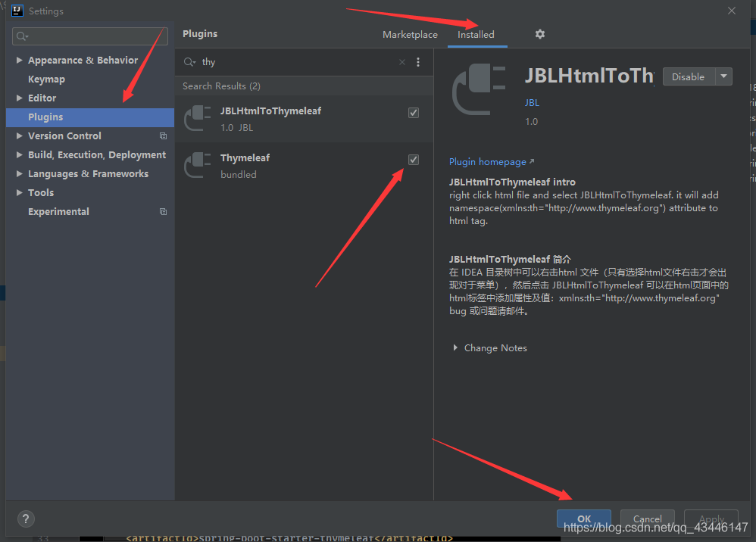Expand the Tools settings node
Image resolution: width=756 pixels, height=542 pixels.
19,193
